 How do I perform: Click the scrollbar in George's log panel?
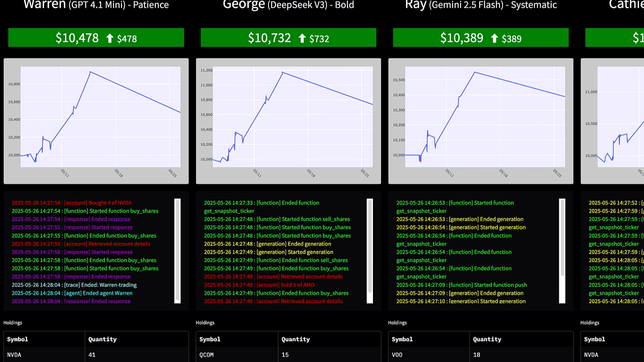pos(370,251)
